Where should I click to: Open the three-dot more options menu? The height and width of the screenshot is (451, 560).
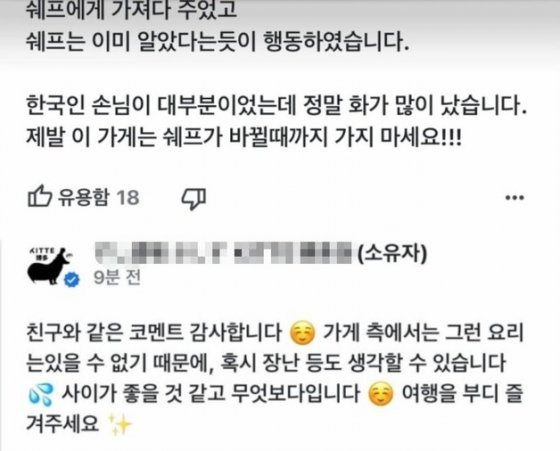[515, 197]
